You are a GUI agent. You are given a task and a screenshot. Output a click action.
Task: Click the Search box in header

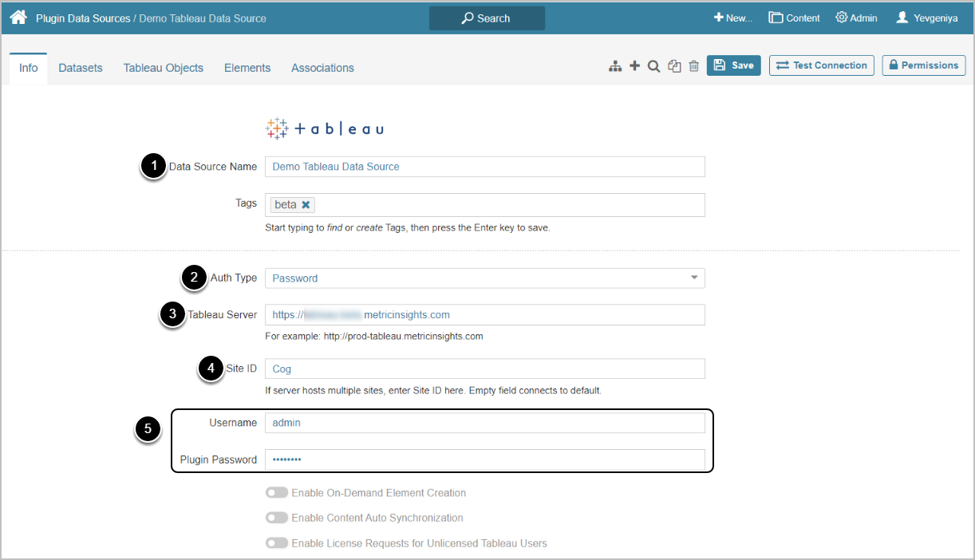click(x=487, y=18)
